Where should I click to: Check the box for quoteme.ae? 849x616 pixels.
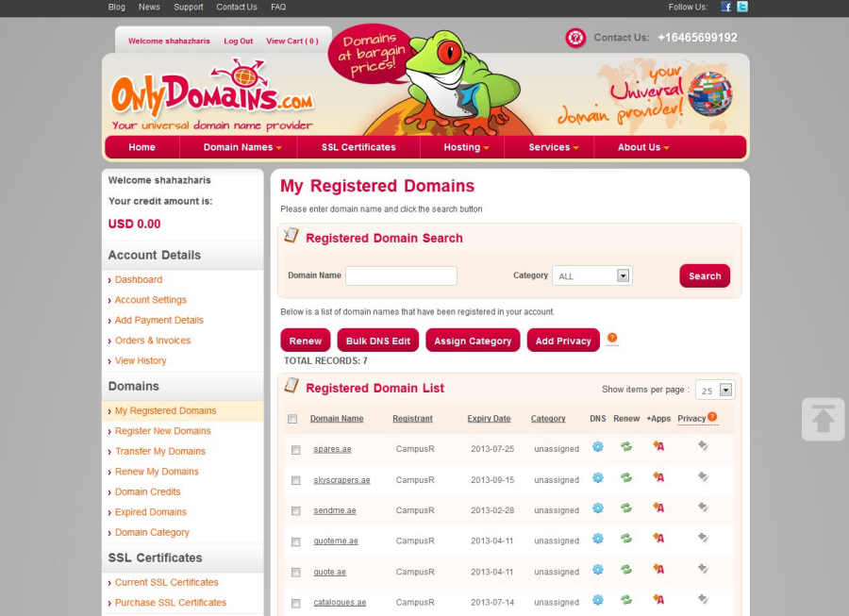click(295, 541)
